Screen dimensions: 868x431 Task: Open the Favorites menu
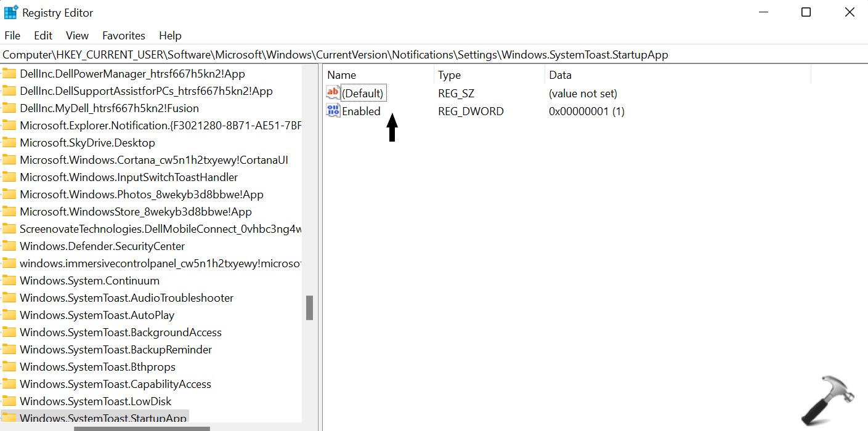point(124,36)
